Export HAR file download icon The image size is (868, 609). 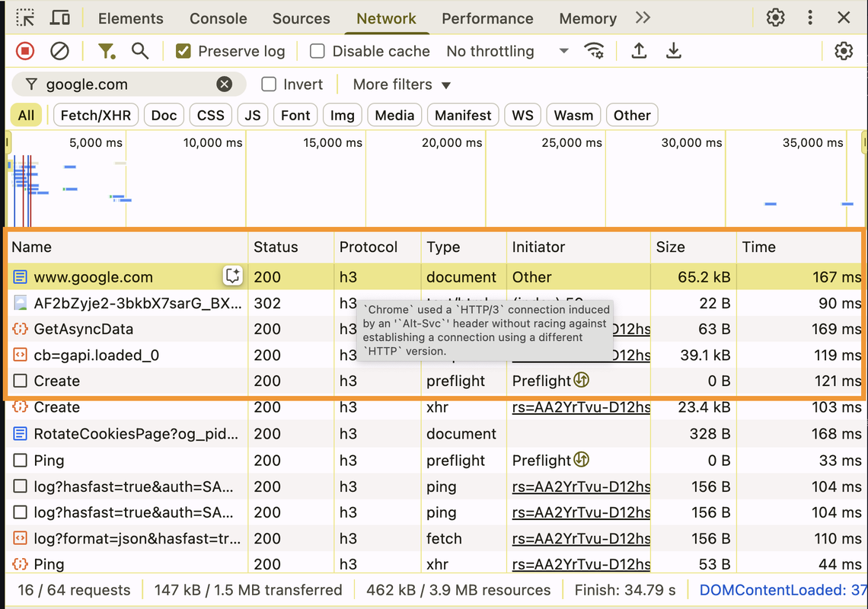[x=673, y=51]
